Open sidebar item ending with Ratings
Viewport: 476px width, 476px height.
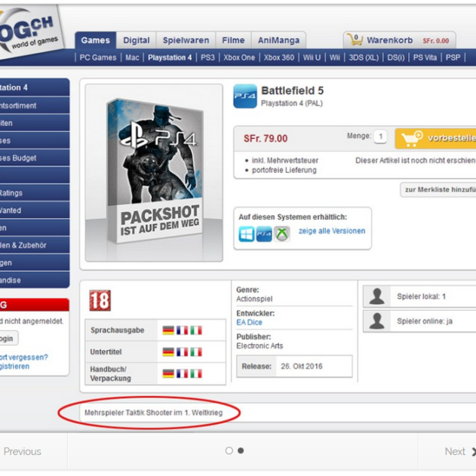click(x=34, y=193)
